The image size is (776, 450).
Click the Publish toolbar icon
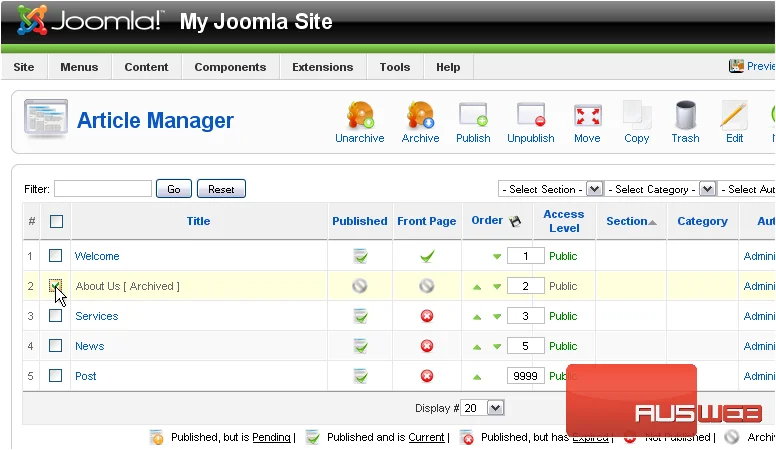coord(473,115)
